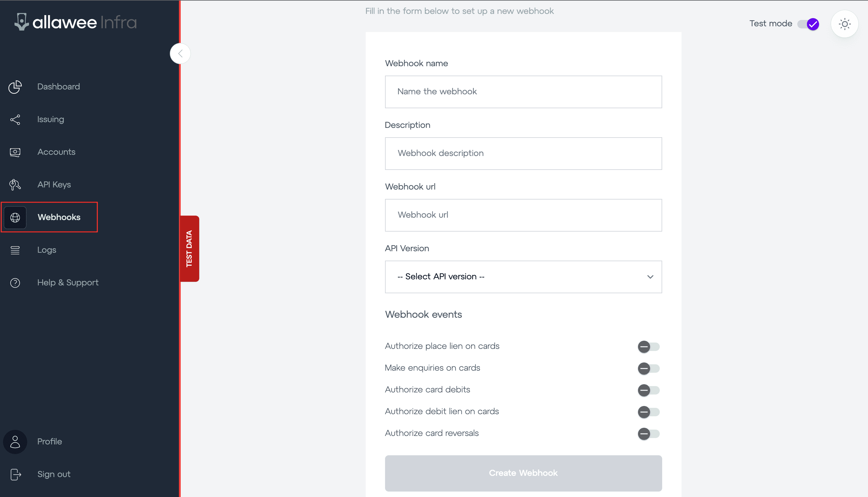
Task: Collapse sidebar with the chevron button
Action: (x=180, y=54)
